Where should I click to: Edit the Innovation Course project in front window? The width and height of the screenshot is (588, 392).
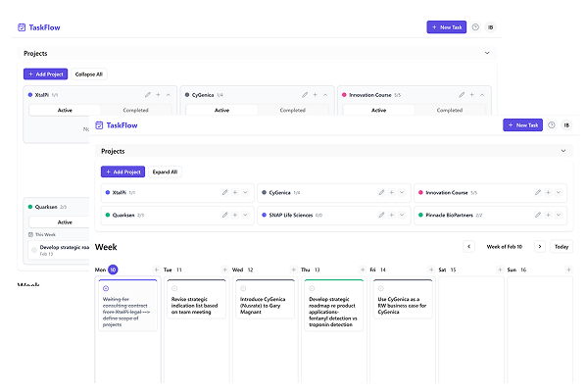click(538, 192)
